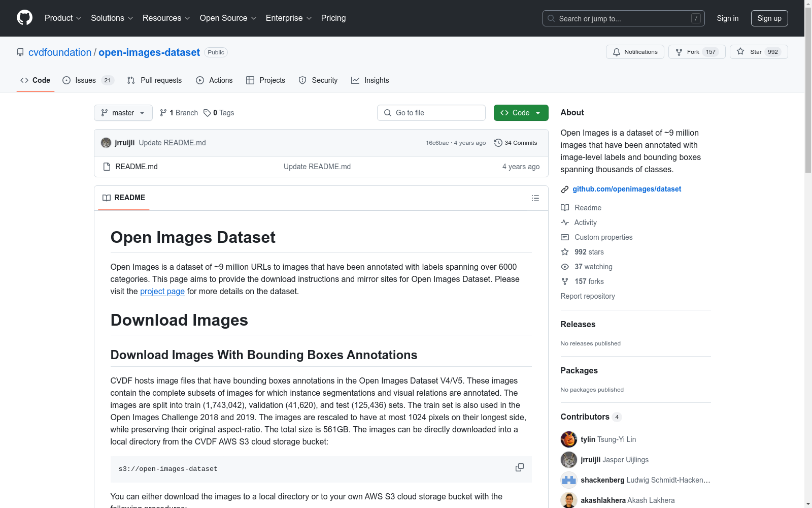This screenshot has width=812, height=508.
Task: Open the master branch selector dropdown
Action: [123, 113]
